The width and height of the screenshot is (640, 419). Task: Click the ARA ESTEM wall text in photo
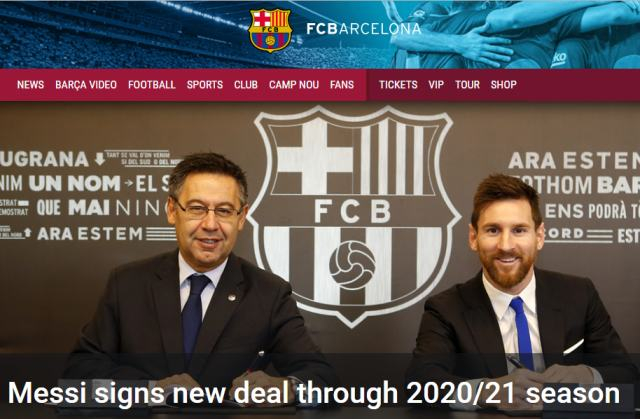pyautogui.click(x=90, y=234)
